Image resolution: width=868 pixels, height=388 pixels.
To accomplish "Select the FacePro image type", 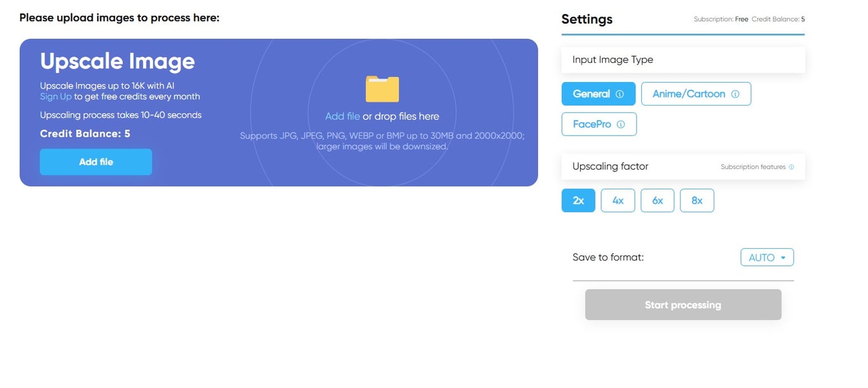I will pos(599,124).
